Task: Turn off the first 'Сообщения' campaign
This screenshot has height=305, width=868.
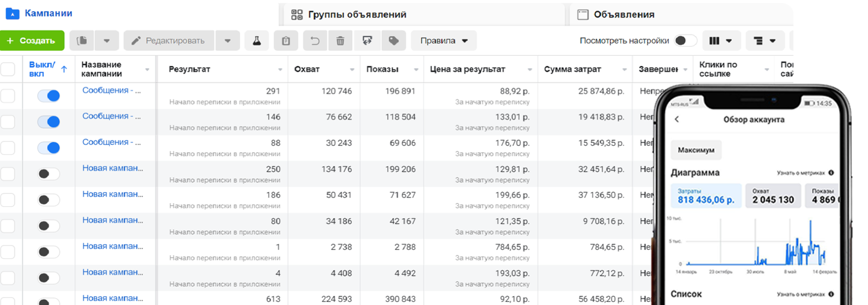Action: click(49, 96)
